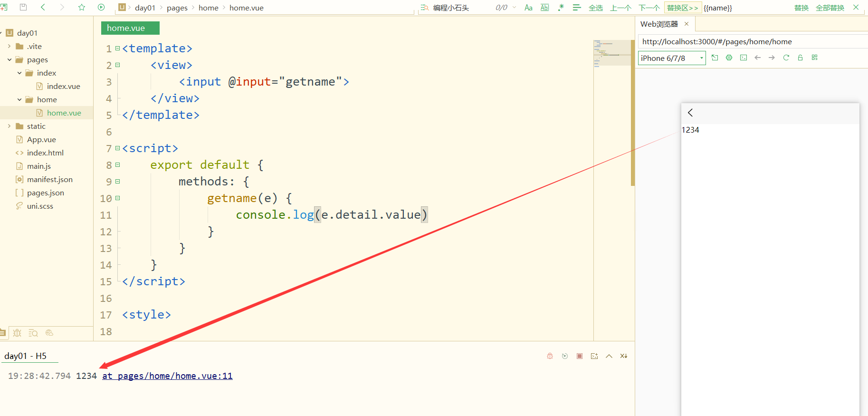Click 全选 (select all matches)

[x=596, y=8]
